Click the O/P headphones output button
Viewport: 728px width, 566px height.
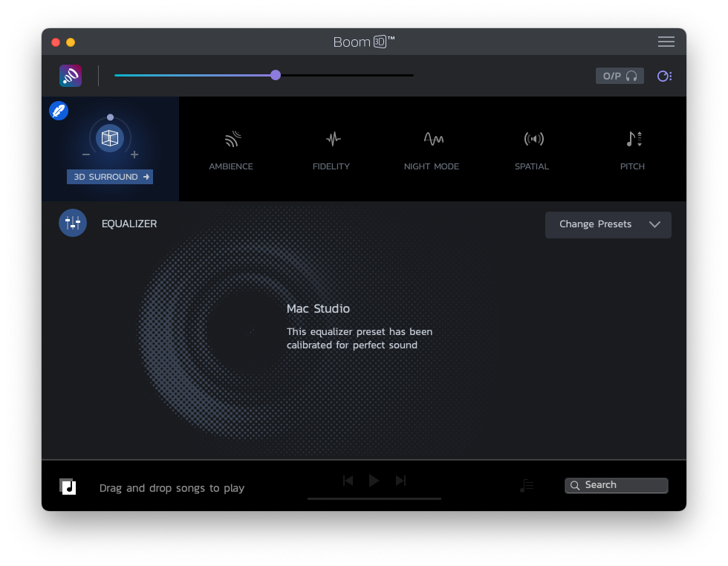pos(620,76)
